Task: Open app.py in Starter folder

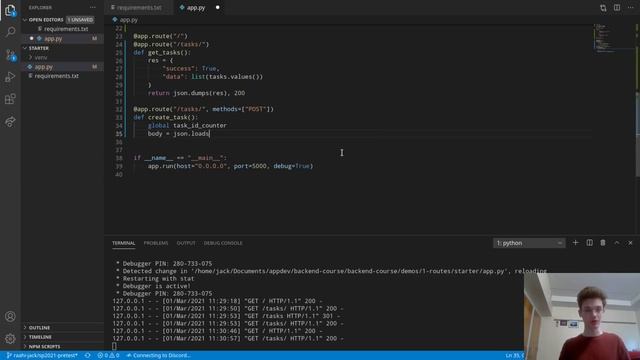Action: coord(62,67)
